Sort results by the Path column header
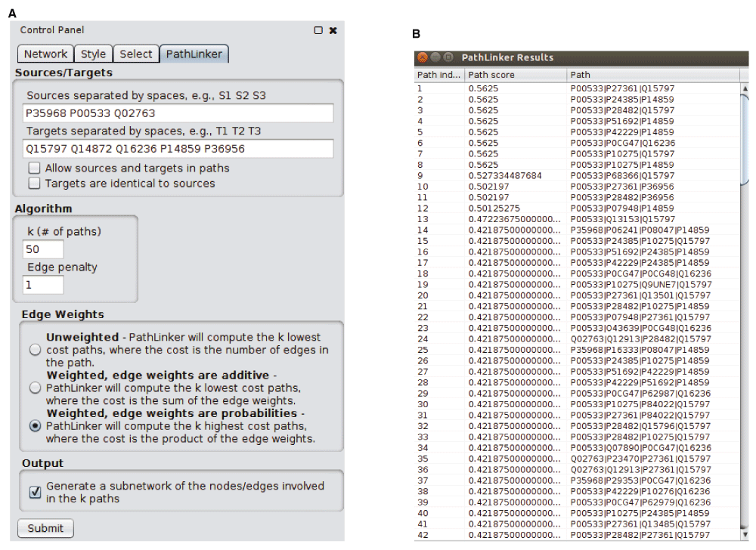Viewport: 756px width, 550px height. point(653,75)
